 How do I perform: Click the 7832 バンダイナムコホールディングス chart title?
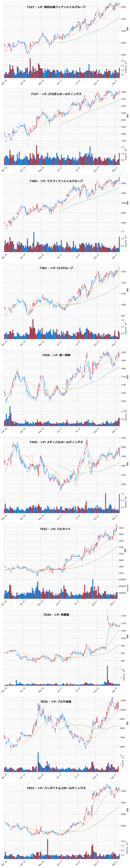56,788
